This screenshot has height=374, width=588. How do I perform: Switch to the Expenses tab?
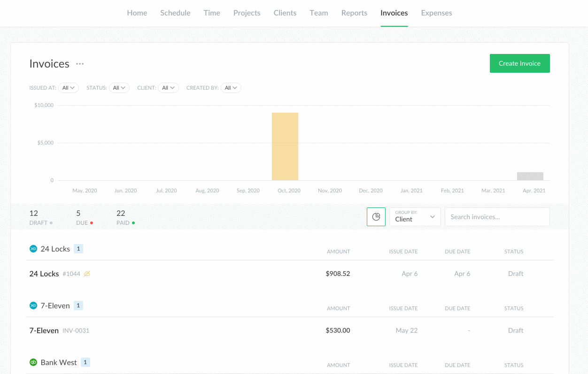[x=436, y=13]
